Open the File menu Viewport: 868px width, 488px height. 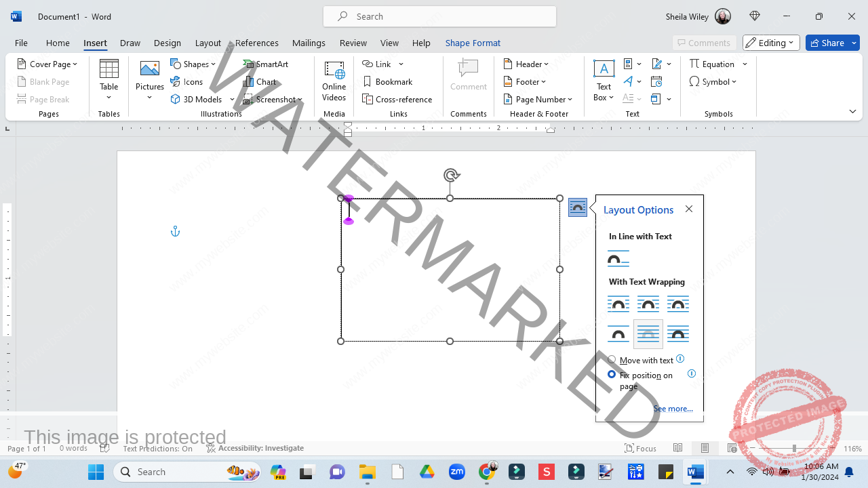point(21,43)
